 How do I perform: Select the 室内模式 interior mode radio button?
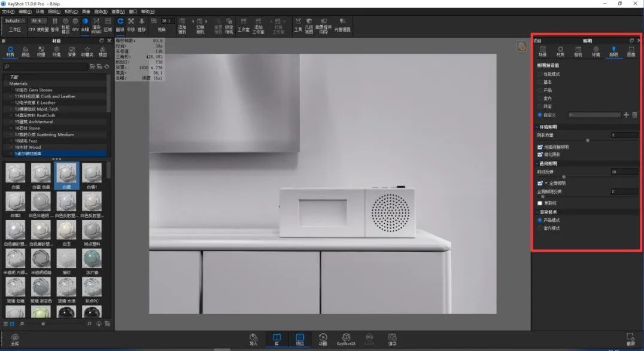pyautogui.click(x=540, y=228)
